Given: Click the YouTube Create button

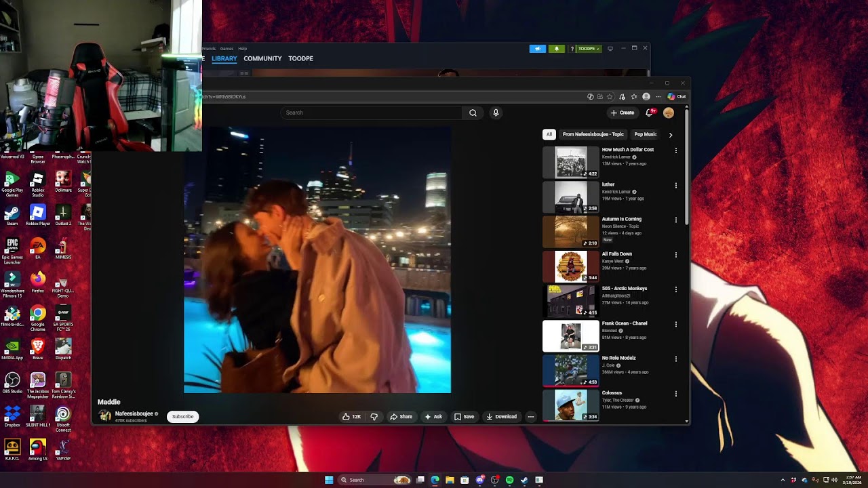Looking at the screenshot, I should tap(623, 113).
